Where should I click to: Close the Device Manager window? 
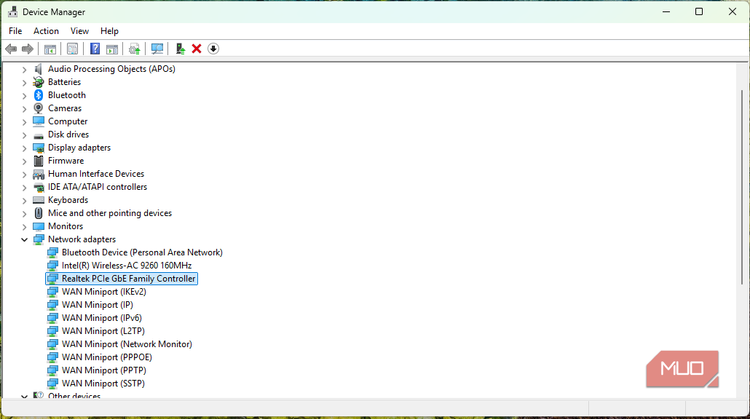[732, 11]
